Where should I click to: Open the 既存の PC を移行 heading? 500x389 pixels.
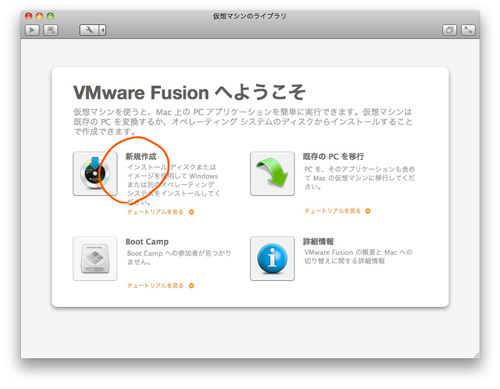point(333,156)
